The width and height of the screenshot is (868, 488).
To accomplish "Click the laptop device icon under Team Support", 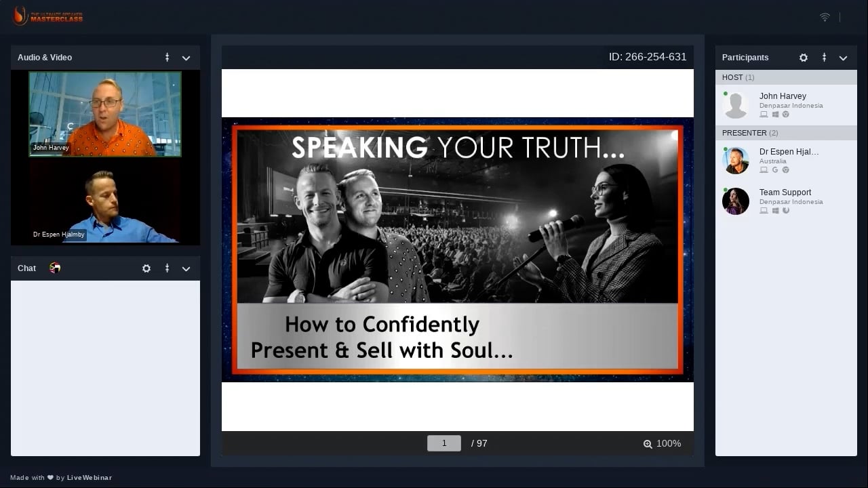I will [764, 211].
